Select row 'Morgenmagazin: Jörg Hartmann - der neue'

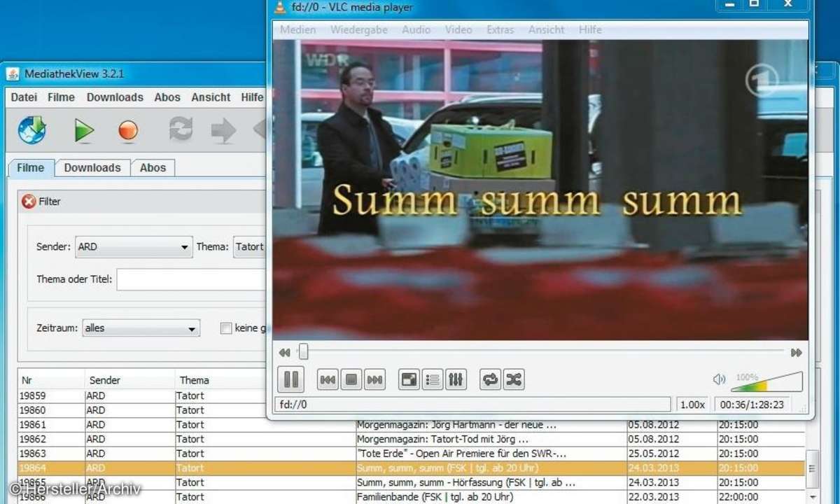[x=411, y=425]
